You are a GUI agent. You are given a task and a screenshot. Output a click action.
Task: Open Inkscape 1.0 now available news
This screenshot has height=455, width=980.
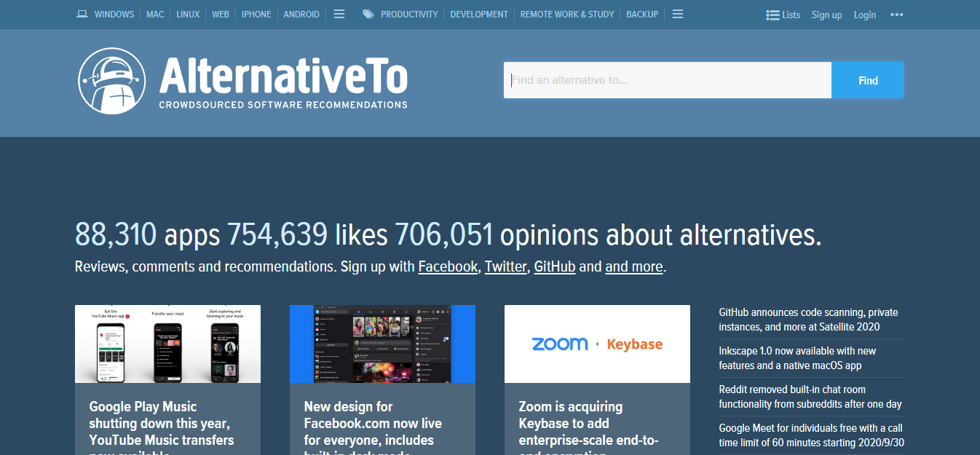pyautogui.click(x=797, y=358)
